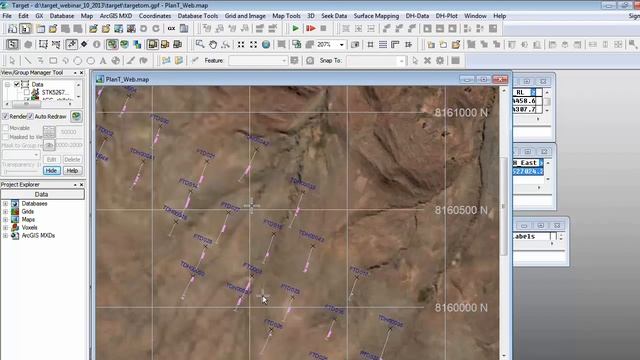Click the blue globe map icon
Image resolution: width=640 pixels, height=360 pixels.
pos(266,44)
